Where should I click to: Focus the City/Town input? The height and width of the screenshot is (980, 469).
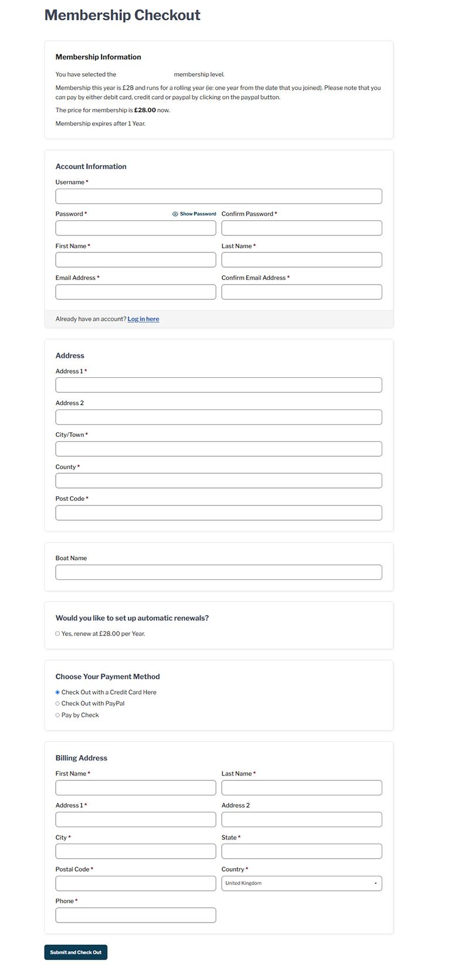(x=219, y=449)
